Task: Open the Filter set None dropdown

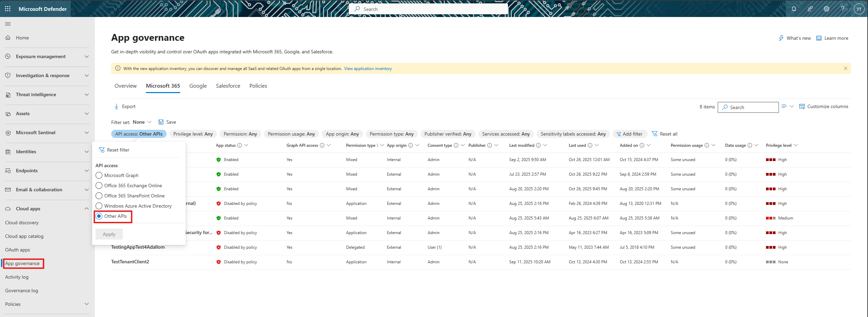Action: tap(142, 122)
